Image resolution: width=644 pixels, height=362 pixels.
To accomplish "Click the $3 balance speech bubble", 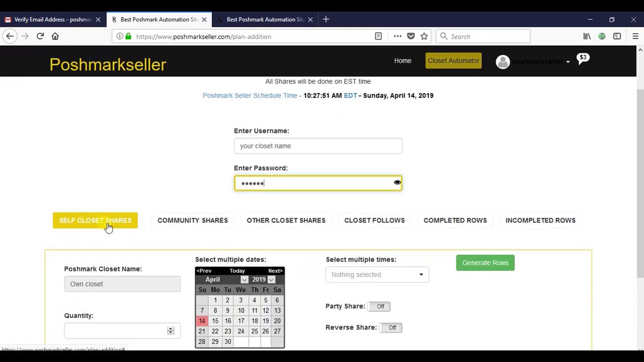I will 583,58.
